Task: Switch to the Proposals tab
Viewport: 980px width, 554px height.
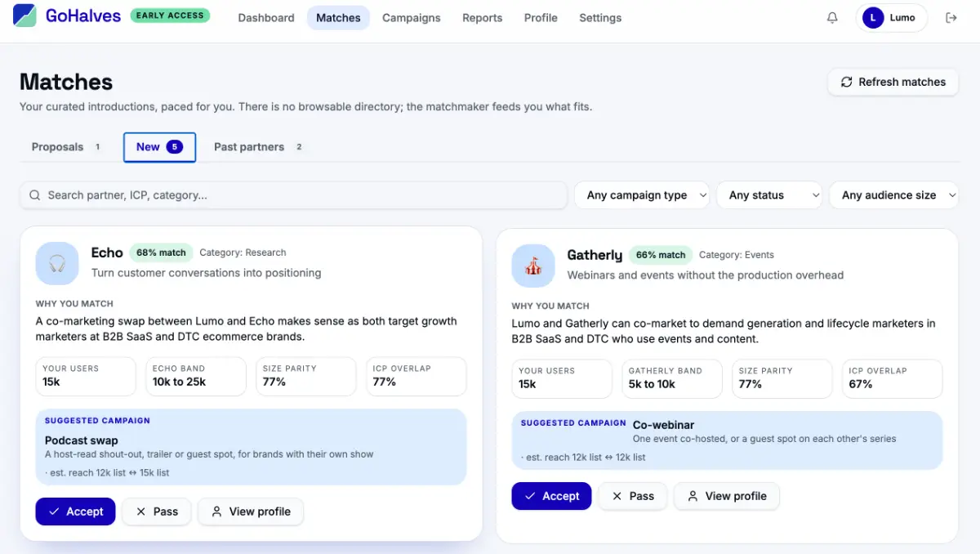Action: click(65, 147)
